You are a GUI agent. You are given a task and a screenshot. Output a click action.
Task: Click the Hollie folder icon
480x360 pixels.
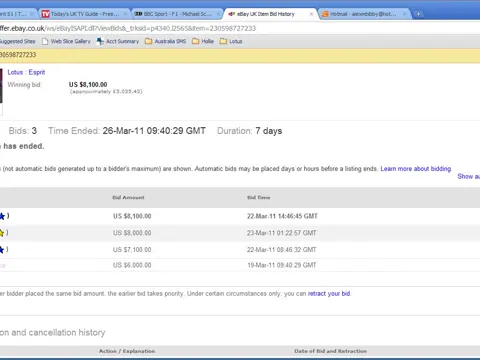point(196,41)
